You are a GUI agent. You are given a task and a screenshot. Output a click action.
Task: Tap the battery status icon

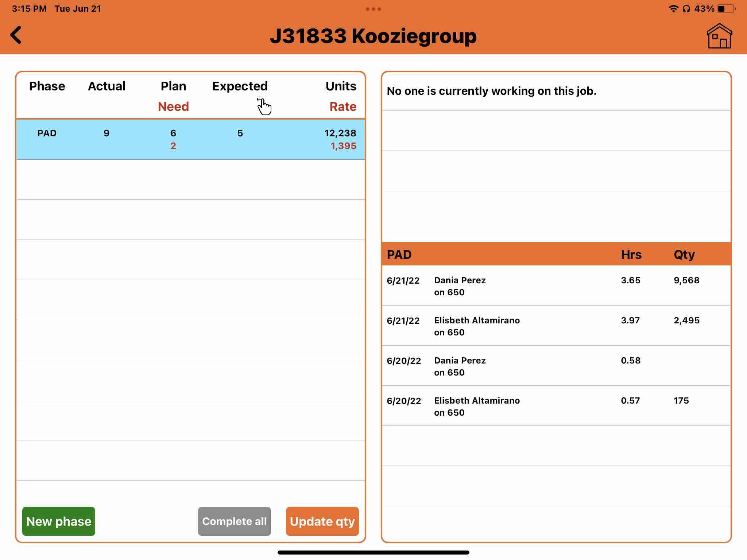[x=726, y=9]
